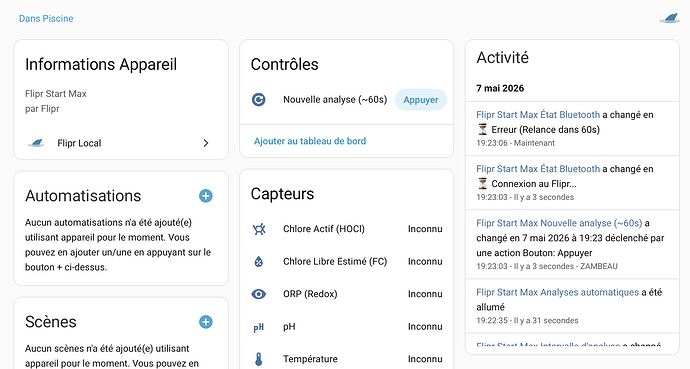The height and width of the screenshot is (369, 690).
Task: Click hourglass icon beside Connexion au Flipr
Action: pyautogui.click(x=483, y=183)
